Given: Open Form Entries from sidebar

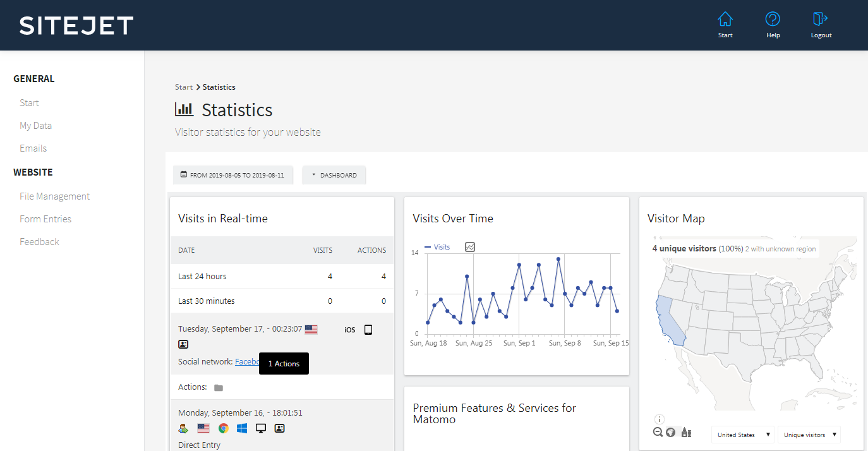Looking at the screenshot, I should point(45,219).
